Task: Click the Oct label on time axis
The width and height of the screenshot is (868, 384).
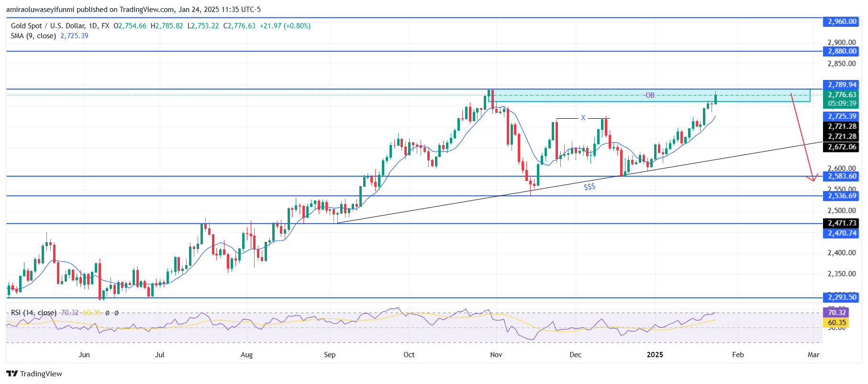Action: [409, 355]
